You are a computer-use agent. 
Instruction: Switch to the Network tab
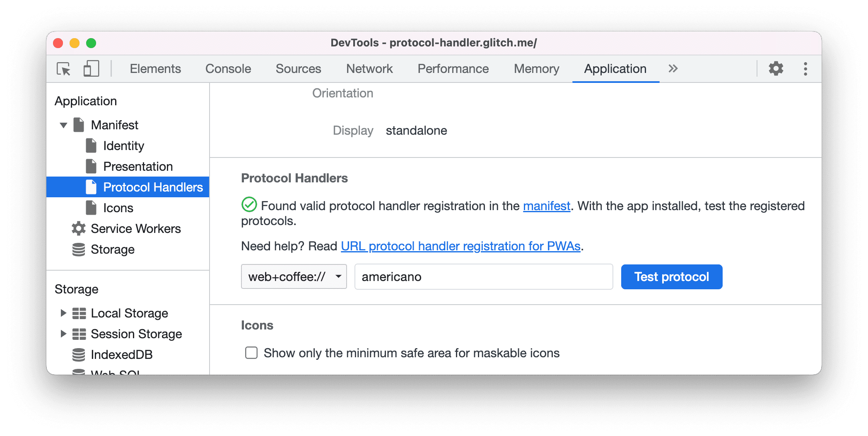pyautogui.click(x=369, y=69)
